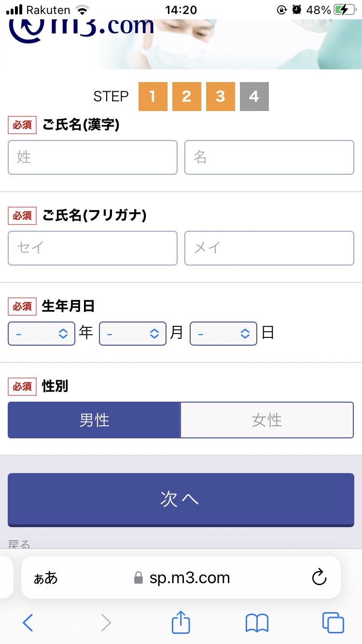Image resolution: width=362 pixels, height=644 pixels.
Task: Focus the メイ furigana name field
Action: (269, 248)
